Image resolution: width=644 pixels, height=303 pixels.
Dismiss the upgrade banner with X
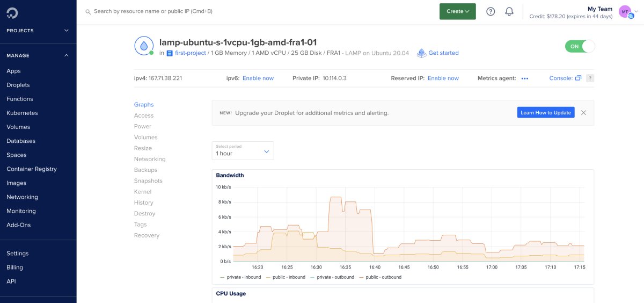pyautogui.click(x=583, y=113)
